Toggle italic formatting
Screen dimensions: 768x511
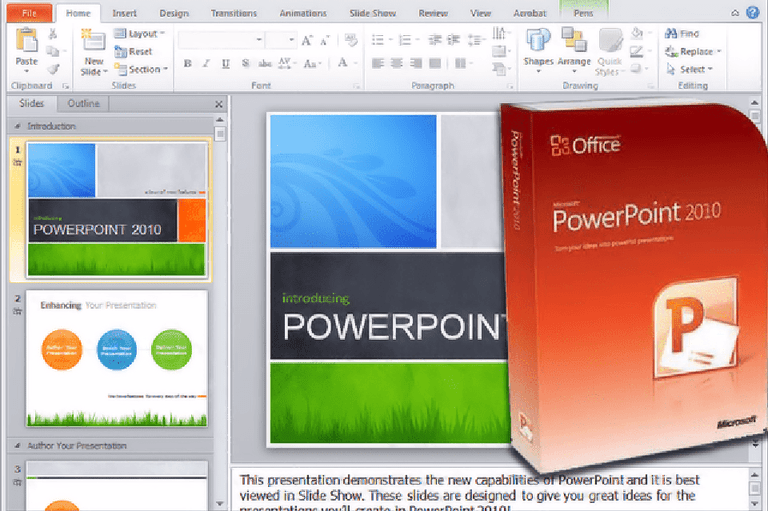(206, 63)
